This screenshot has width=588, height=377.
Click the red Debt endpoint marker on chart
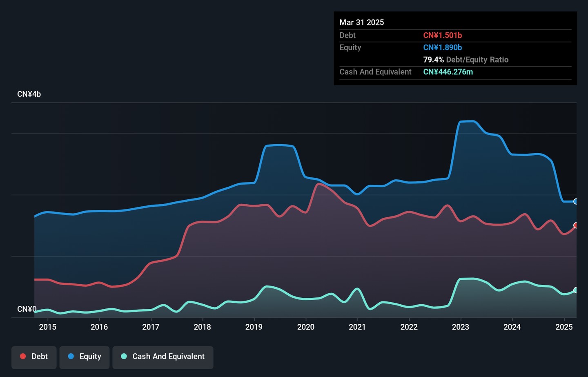coord(576,225)
